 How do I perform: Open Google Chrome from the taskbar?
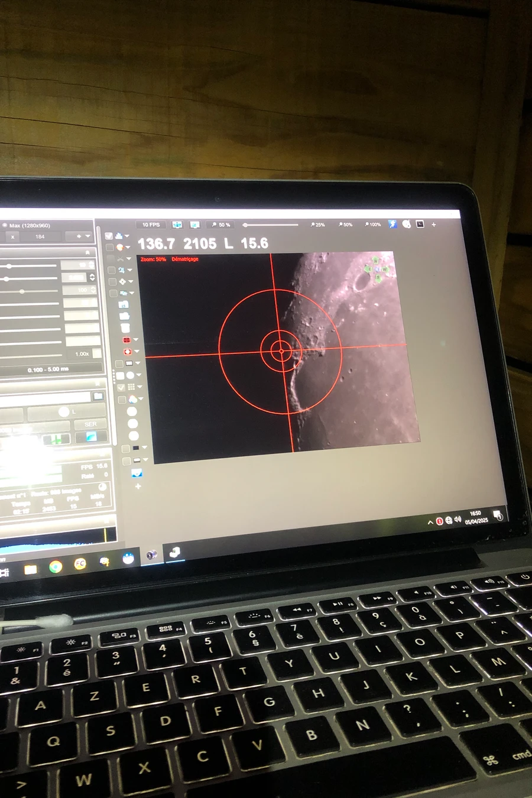(54, 566)
